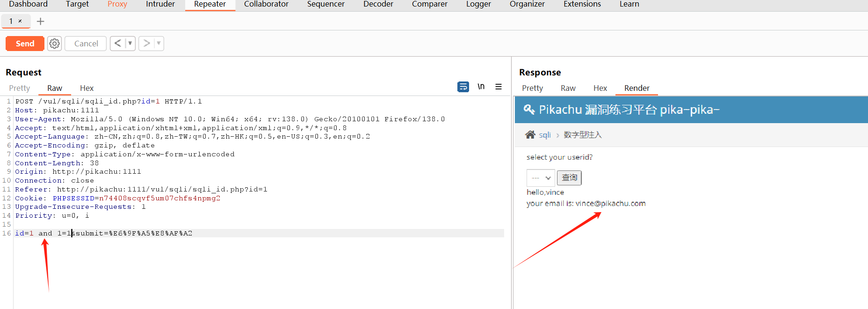
Task: Go forward to next request in history
Action: click(x=146, y=44)
